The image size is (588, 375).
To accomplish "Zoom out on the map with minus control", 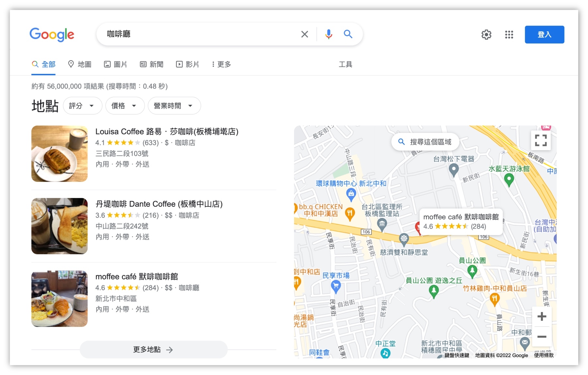I will click(541, 337).
